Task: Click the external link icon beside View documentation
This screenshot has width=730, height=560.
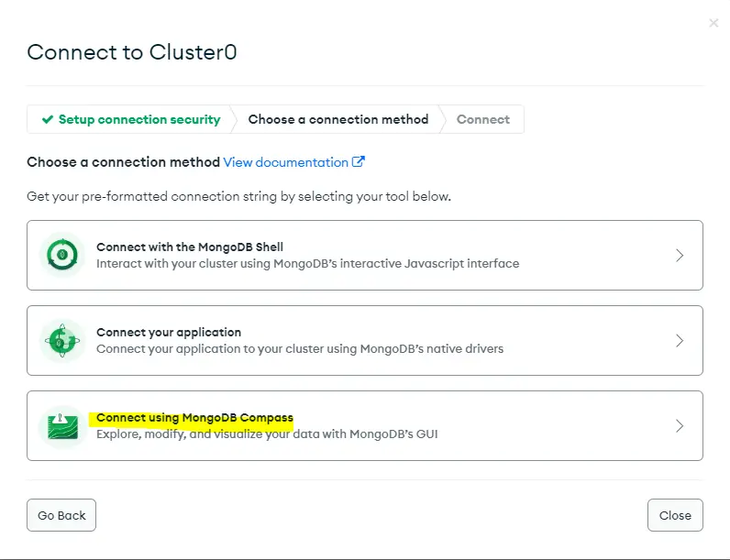Action: 358,161
